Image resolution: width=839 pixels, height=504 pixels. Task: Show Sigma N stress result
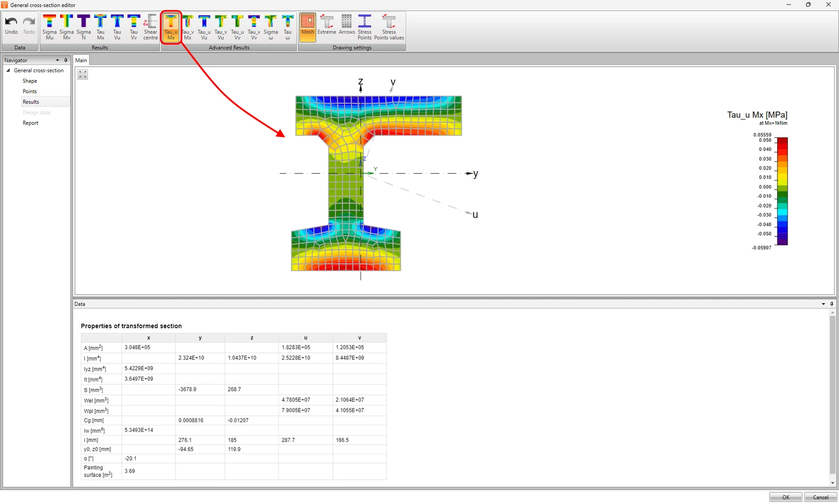point(83,27)
